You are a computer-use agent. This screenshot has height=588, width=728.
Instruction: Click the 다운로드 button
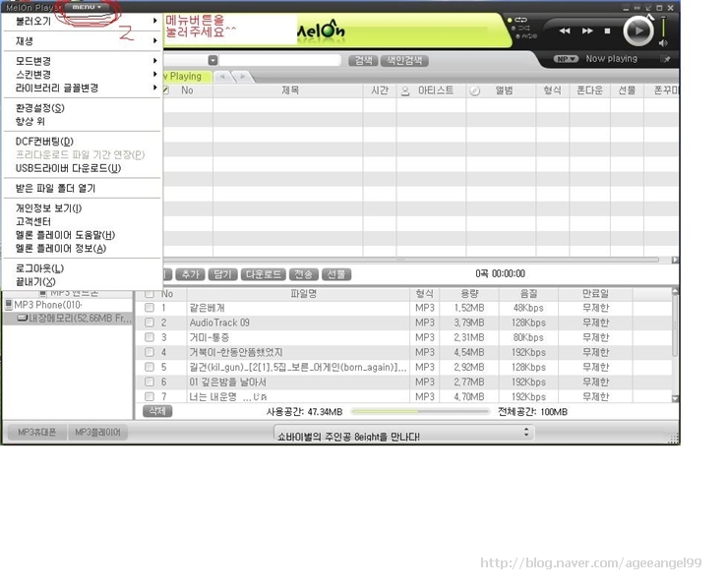(264, 274)
